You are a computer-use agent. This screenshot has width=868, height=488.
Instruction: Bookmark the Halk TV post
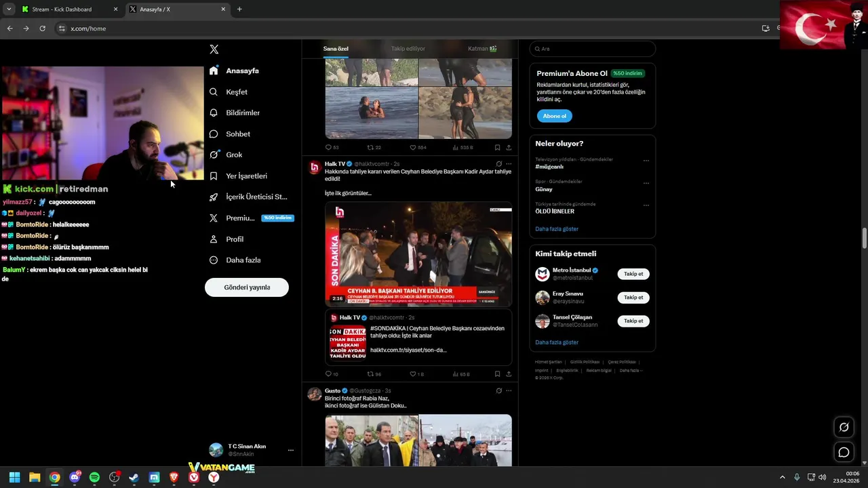[497, 374]
